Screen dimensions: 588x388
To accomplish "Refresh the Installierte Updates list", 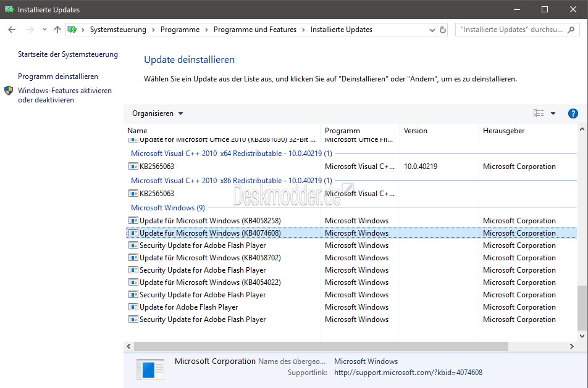I will pyautogui.click(x=443, y=30).
